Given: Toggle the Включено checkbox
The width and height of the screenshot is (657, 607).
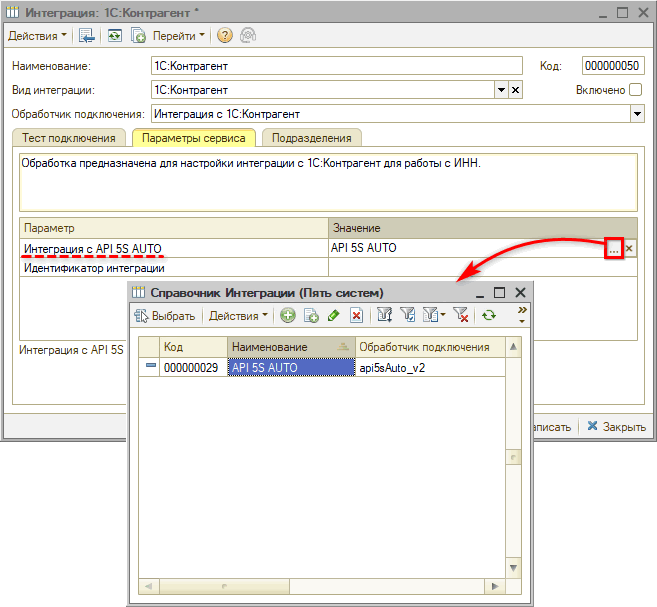Looking at the screenshot, I should pyautogui.click(x=635, y=90).
